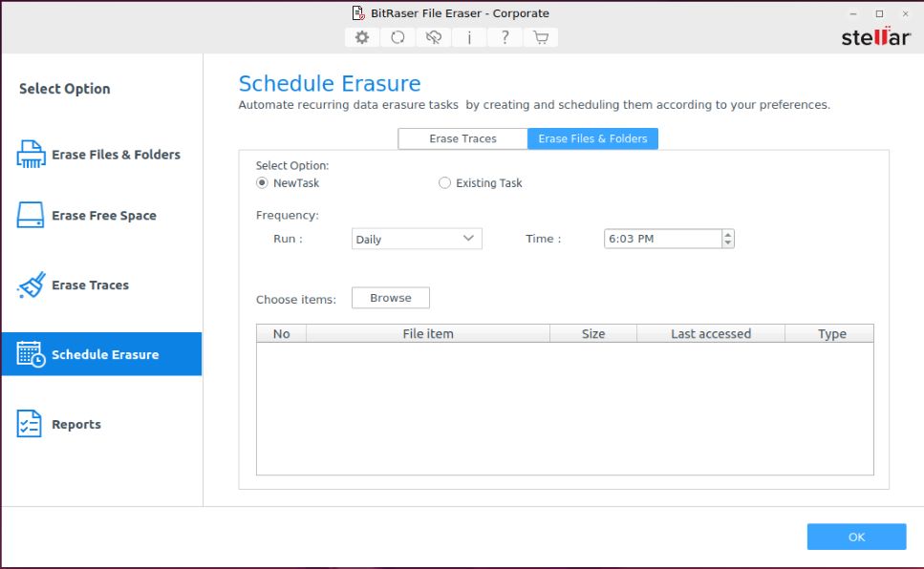Click the Time field showing 6:03 PM

pos(663,239)
